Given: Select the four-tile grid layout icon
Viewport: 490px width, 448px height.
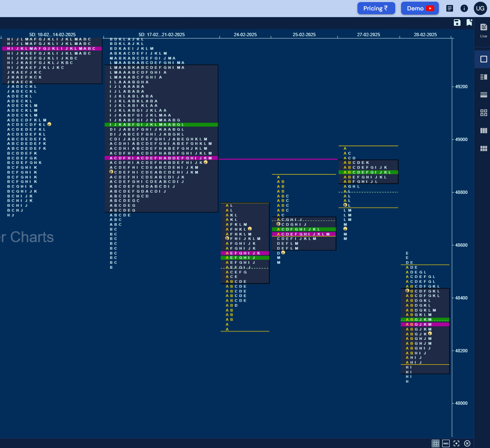Looking at the screenshot, I should tap(483, 113).
